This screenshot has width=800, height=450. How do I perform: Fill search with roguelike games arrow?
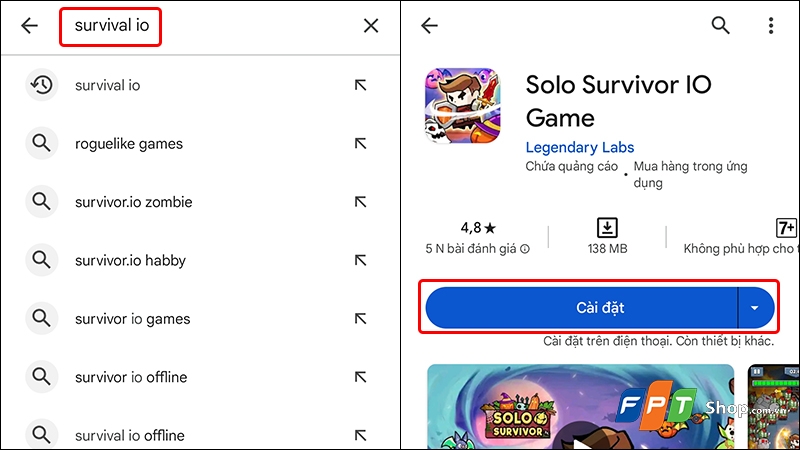click(361, 143)
